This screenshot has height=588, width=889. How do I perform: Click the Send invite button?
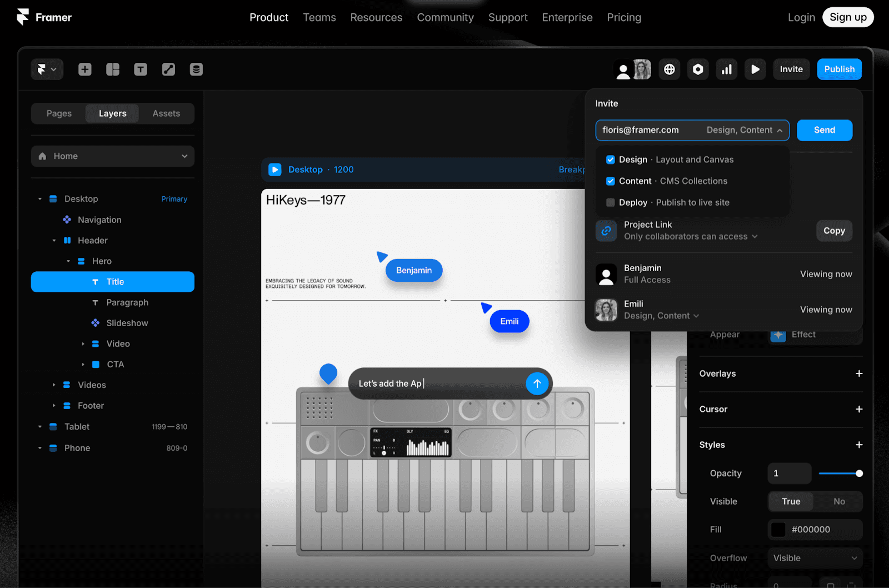(825, 130)
